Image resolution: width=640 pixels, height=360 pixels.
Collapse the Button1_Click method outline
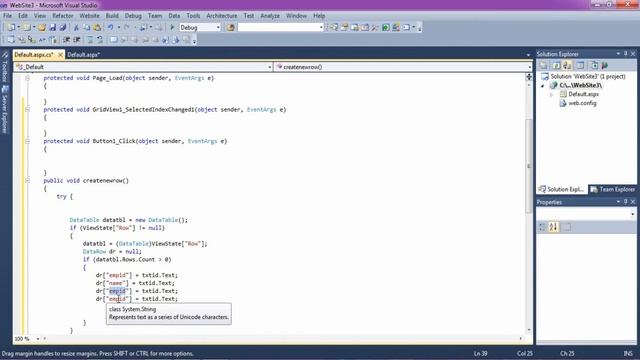click(27, 141)
